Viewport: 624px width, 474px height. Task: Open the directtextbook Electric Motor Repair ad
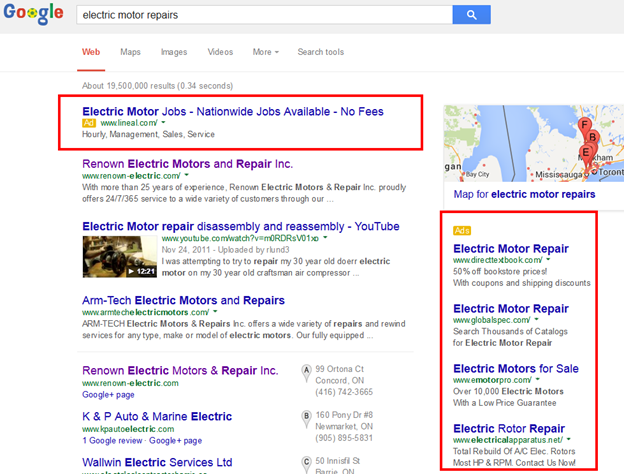[x=511, y=249]
